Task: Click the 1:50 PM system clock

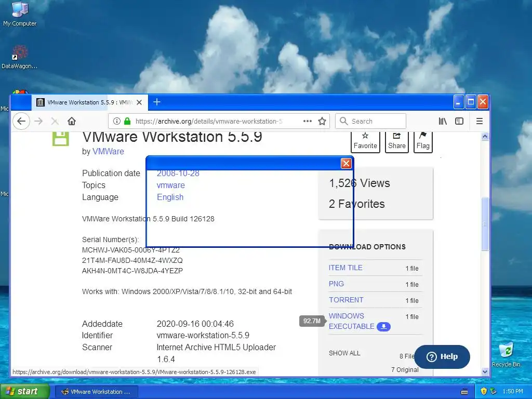Action: point(513,392)
